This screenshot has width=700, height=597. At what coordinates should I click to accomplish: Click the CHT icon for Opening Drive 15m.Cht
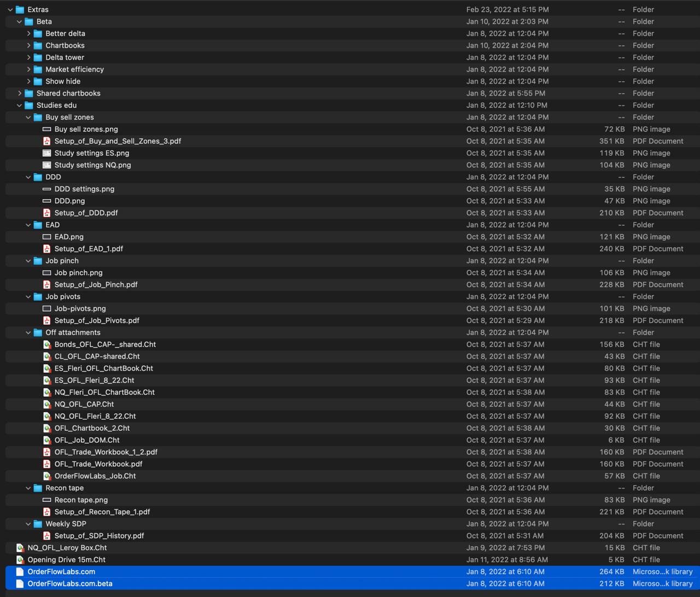click(x=20, y=559)
